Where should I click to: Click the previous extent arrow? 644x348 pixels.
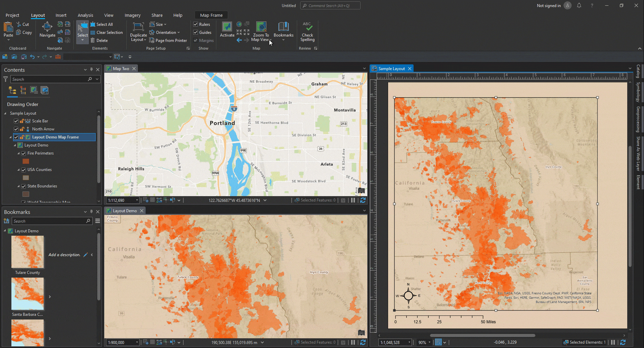(x=239, y=40)
